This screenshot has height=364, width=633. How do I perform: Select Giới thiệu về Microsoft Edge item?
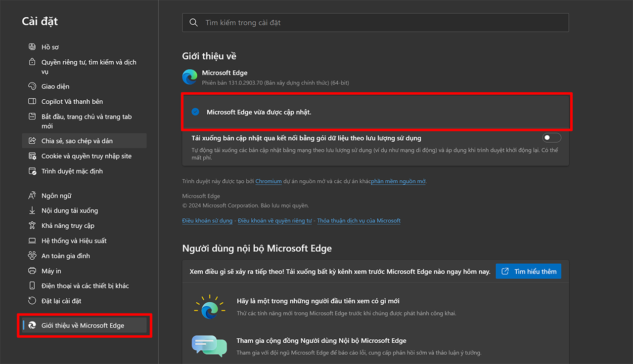point(84,325)
